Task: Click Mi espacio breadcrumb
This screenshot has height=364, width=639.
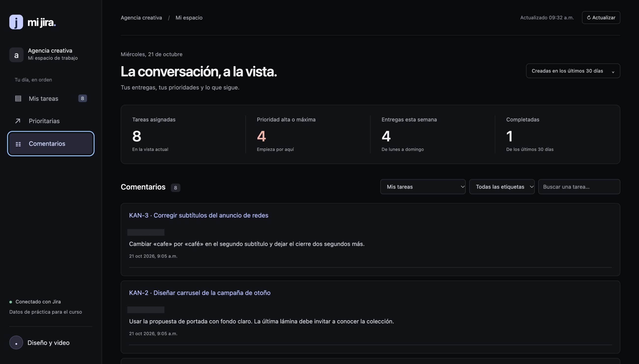Action: tap(189, 17)
